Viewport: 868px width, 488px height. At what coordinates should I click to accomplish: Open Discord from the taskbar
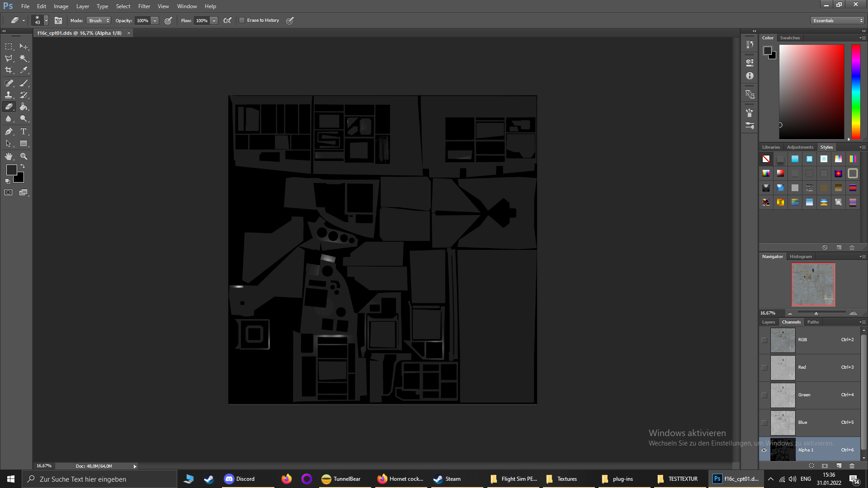click(240, 479)
